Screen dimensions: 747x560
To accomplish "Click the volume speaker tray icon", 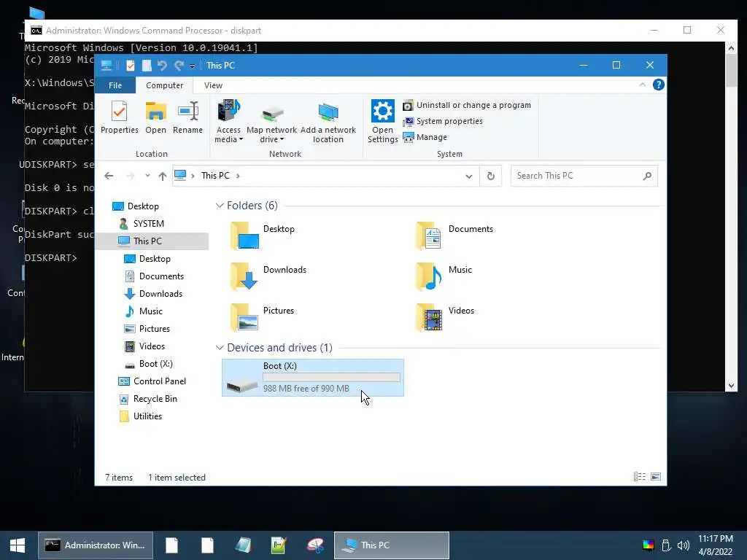I will [683, 545].
